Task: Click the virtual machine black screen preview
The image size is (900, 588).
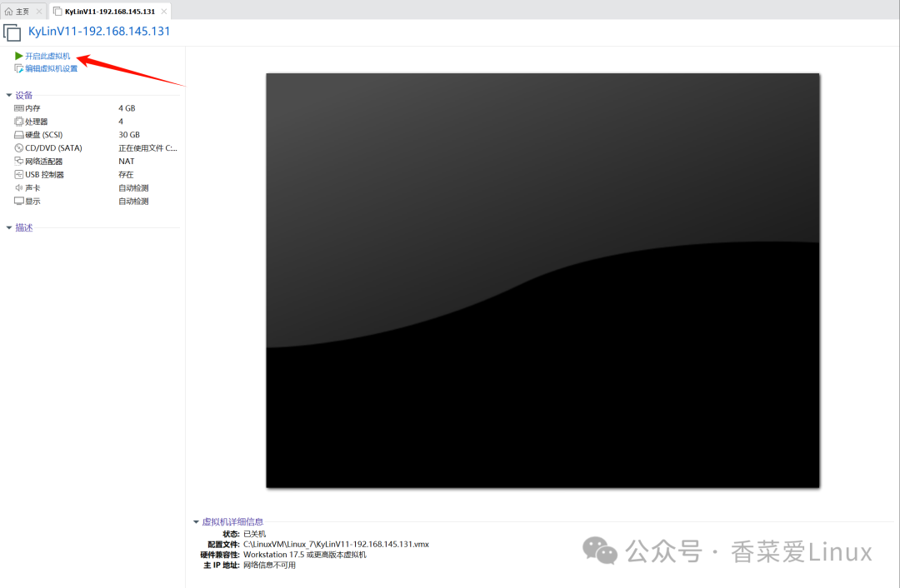Action: coord(542,281)
